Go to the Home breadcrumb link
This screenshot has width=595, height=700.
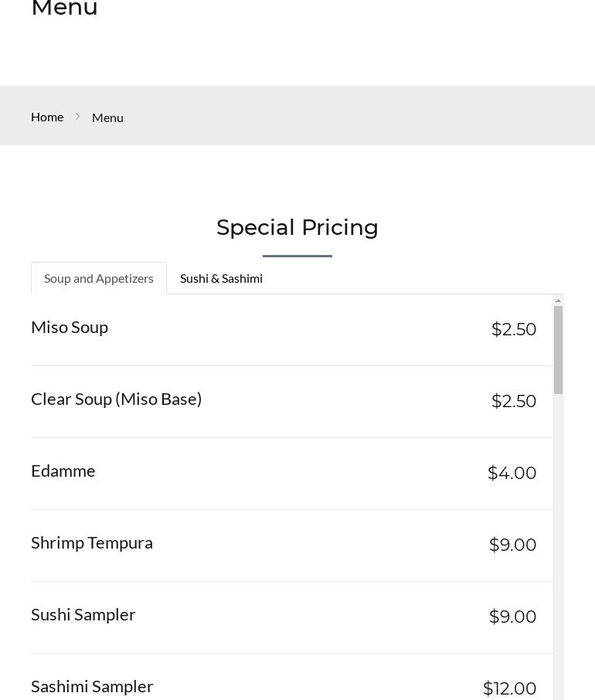point(47,117)
